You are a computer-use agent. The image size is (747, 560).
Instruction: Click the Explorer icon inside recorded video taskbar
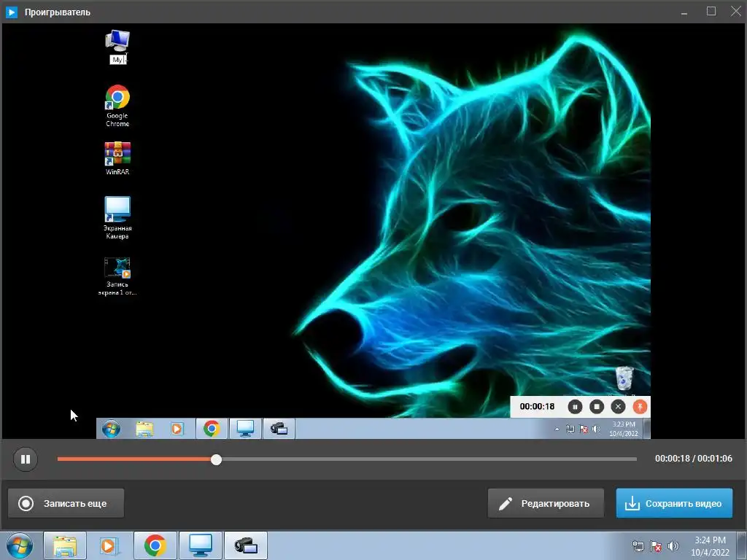click(x=144, y=429)
